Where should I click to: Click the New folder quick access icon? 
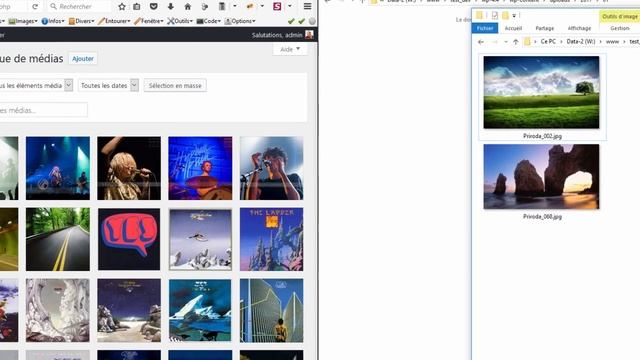pyautogui.click(x=505, y=16)
